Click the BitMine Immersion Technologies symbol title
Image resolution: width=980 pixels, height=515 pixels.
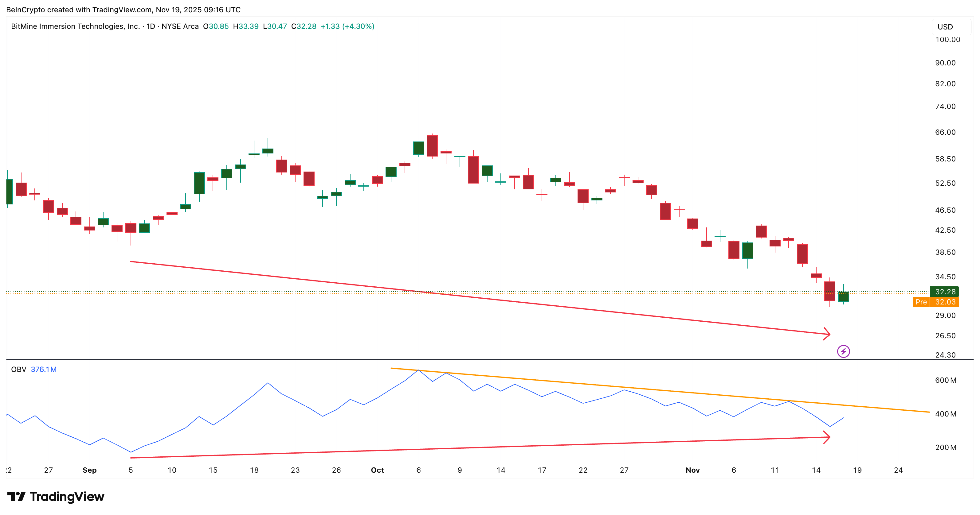tap(75, 26)
